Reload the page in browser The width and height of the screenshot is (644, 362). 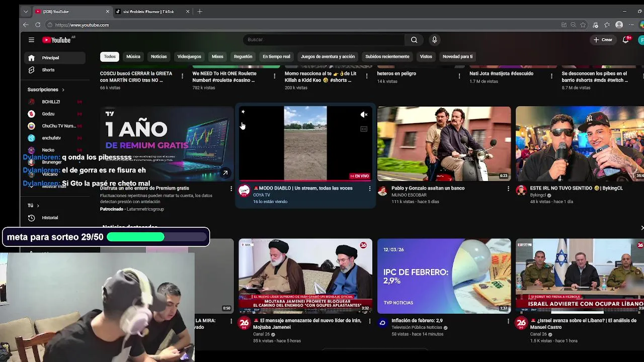tap(38, 25)
